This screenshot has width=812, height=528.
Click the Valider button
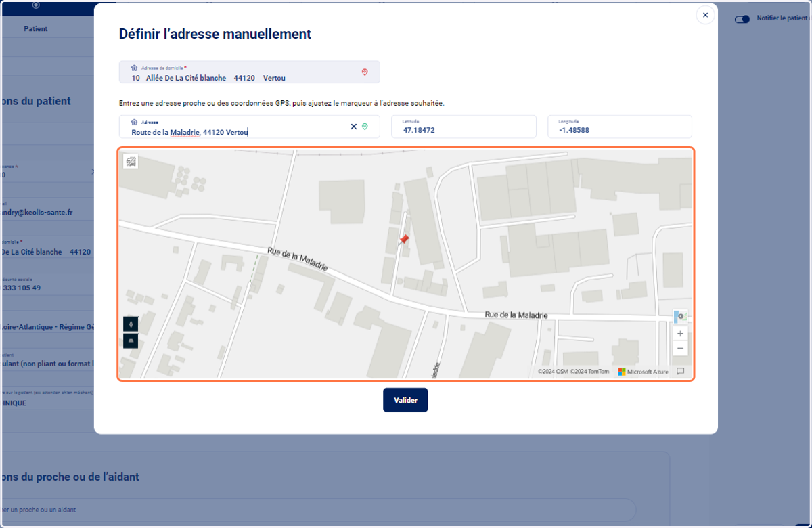coord(405,400)
